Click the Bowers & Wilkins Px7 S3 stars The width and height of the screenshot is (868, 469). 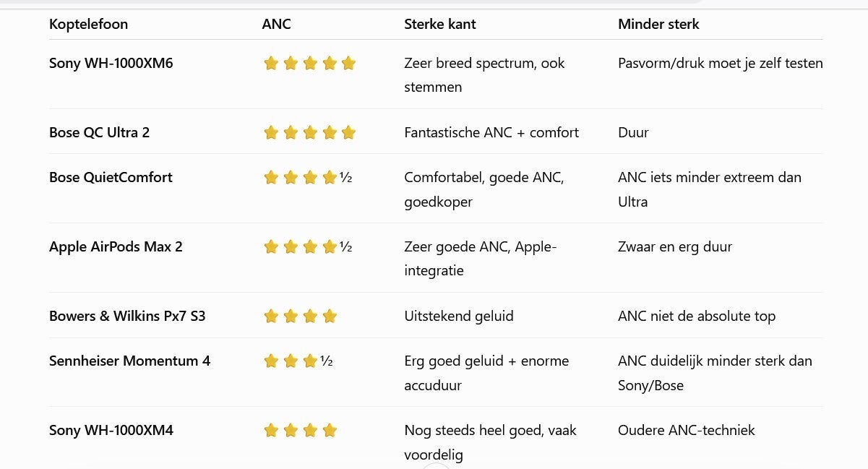(x=301, y=317)
